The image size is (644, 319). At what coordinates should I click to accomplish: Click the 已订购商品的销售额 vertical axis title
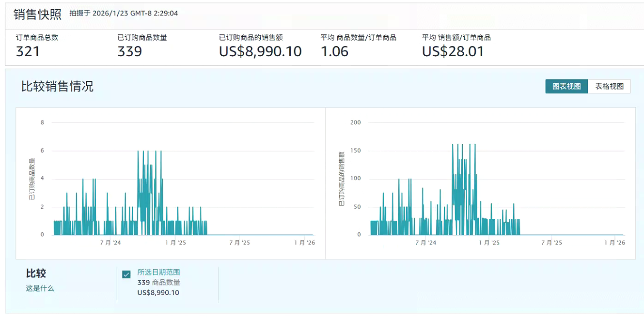tap(342, 179)
